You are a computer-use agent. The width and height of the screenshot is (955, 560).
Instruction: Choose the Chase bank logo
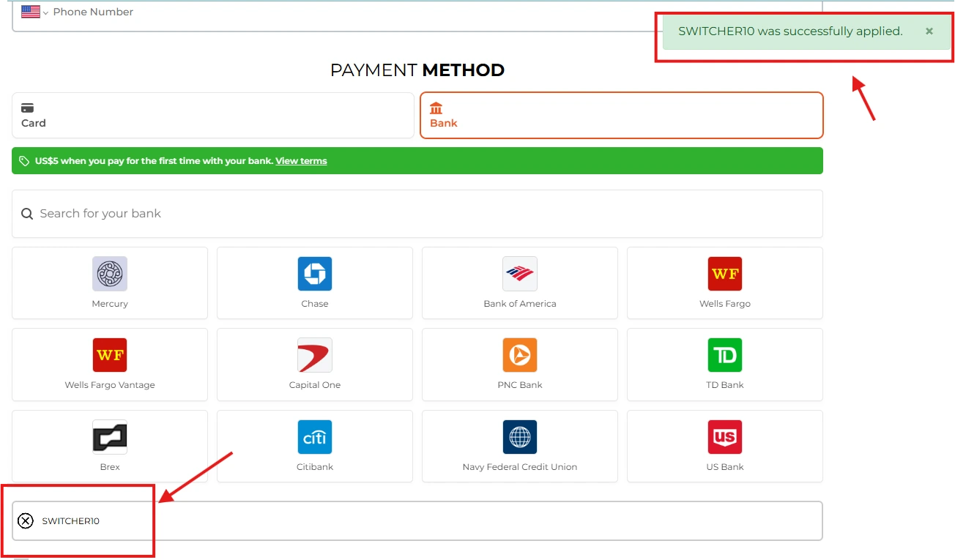tap(315, 274)
